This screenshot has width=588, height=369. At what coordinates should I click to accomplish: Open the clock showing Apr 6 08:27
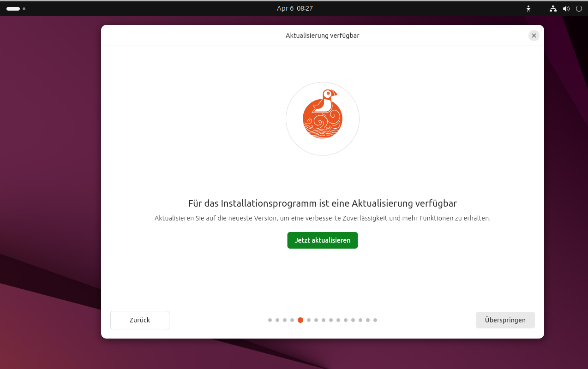(x=294, y=8)
